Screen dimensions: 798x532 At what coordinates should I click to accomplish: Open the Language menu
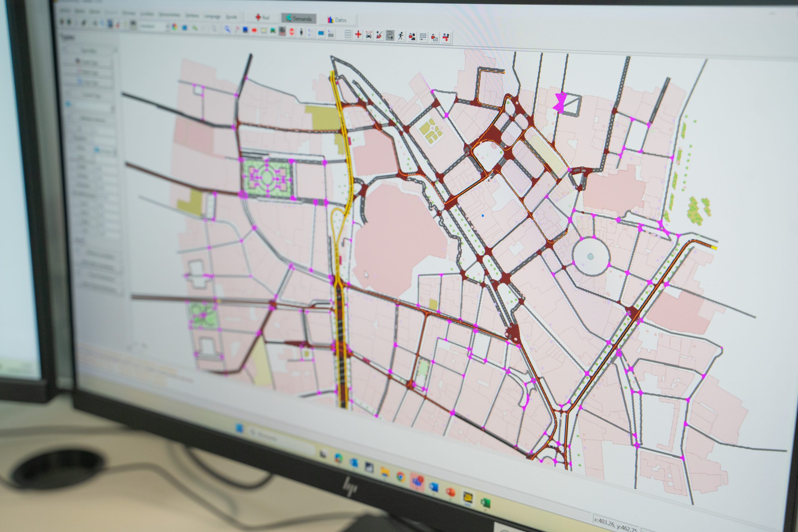pyautogui.click(x=212, y=16)
